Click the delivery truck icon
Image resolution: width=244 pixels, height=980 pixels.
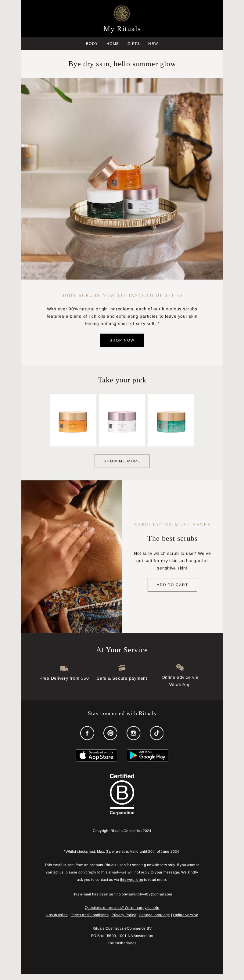point(64,668)
